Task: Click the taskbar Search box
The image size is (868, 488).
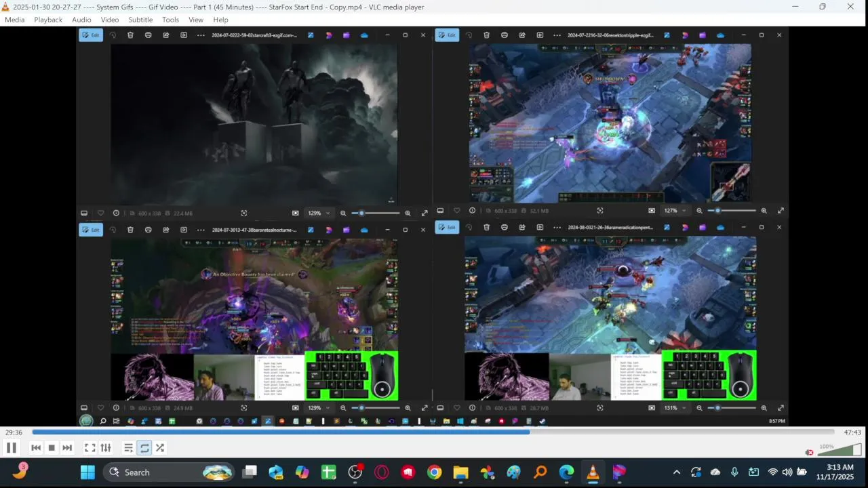Action: (x=168, y=472)
